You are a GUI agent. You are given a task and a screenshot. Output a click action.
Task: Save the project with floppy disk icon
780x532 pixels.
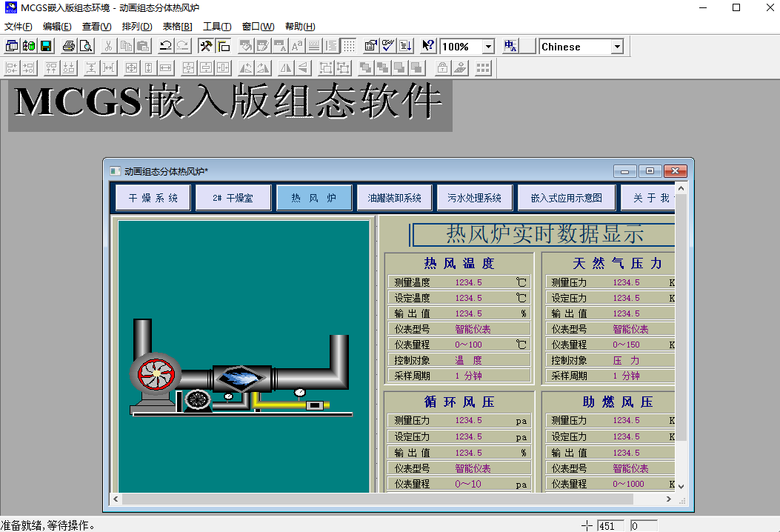(x=46, y=46)
